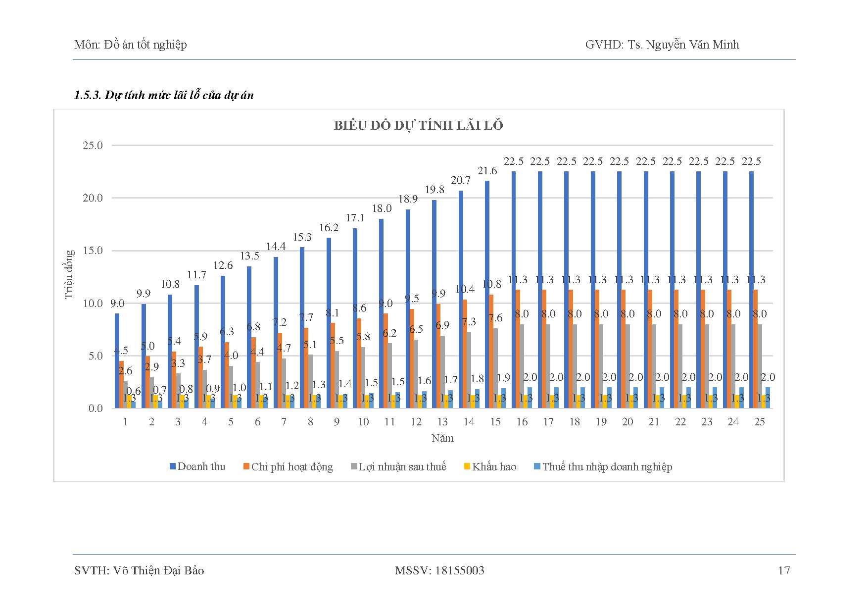
Task: Click the 21.6 data label above year 15
Action: [x=487, y=171]
